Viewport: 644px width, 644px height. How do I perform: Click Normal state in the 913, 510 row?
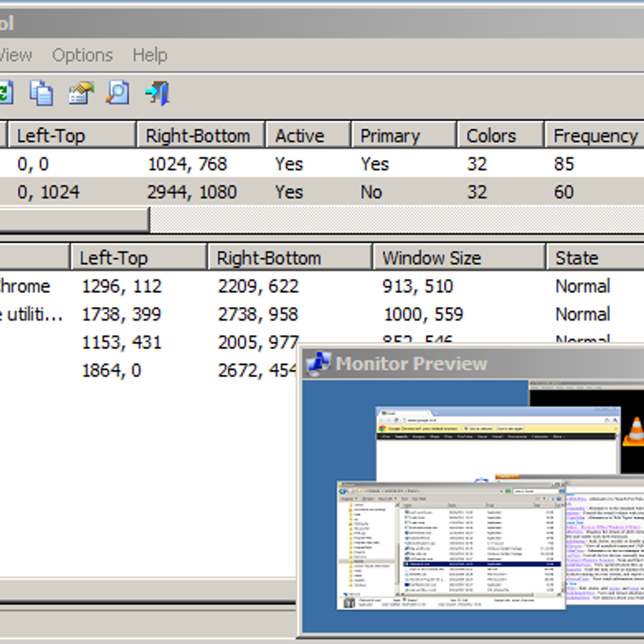[x=583, y=286]
